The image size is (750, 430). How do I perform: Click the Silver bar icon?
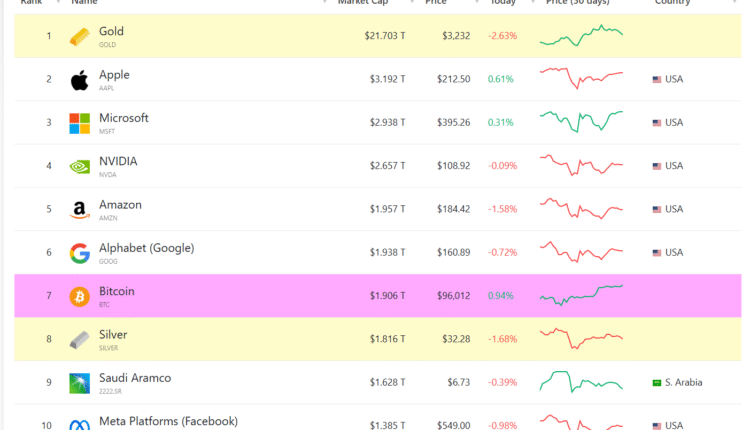(x=79, y=340)
